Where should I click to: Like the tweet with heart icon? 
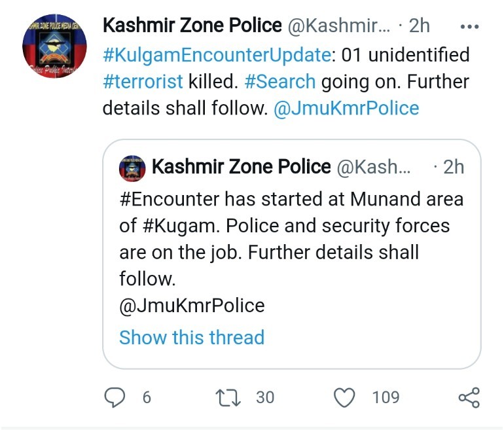[344, 397]
